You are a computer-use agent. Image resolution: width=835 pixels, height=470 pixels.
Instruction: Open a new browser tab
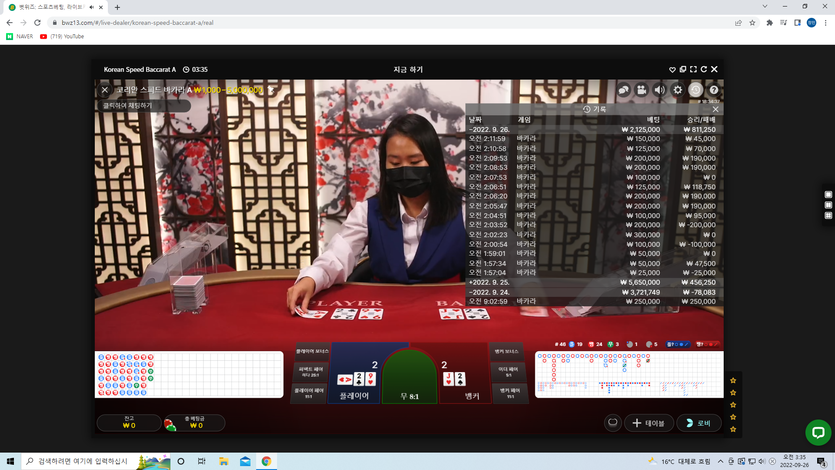tap(117, 7)
